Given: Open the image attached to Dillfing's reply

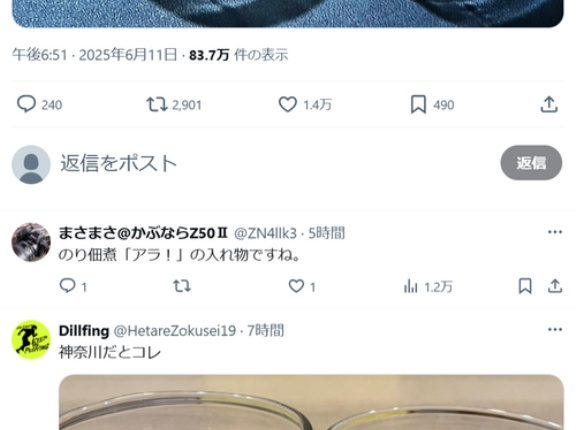Looking at the screenshot, I should [x=311, y=402].
